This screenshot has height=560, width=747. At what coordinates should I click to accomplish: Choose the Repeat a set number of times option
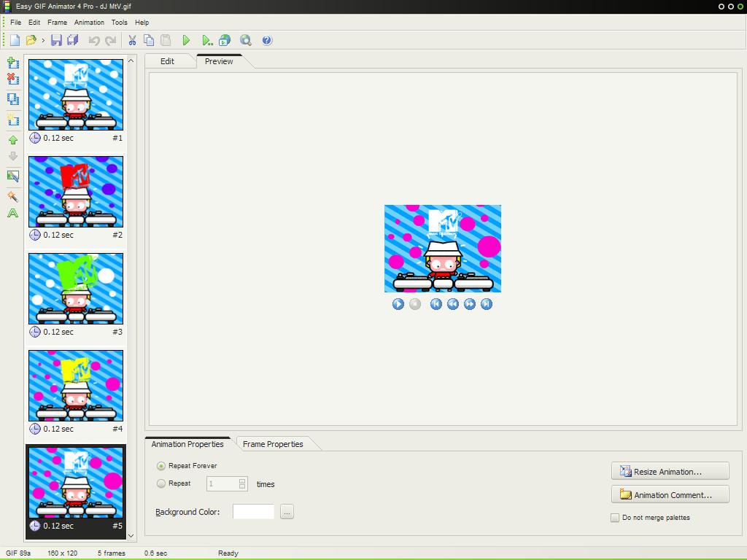pyautogui.click(x=160, y=483)
